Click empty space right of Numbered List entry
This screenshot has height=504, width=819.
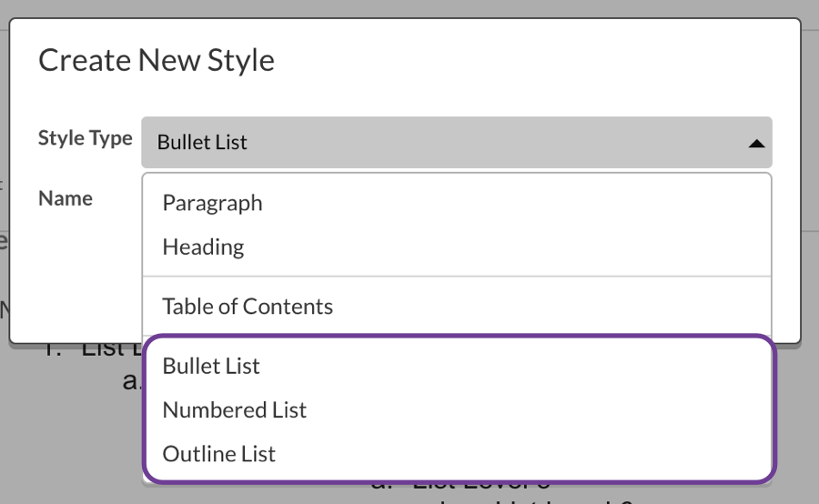pos(546,409)
